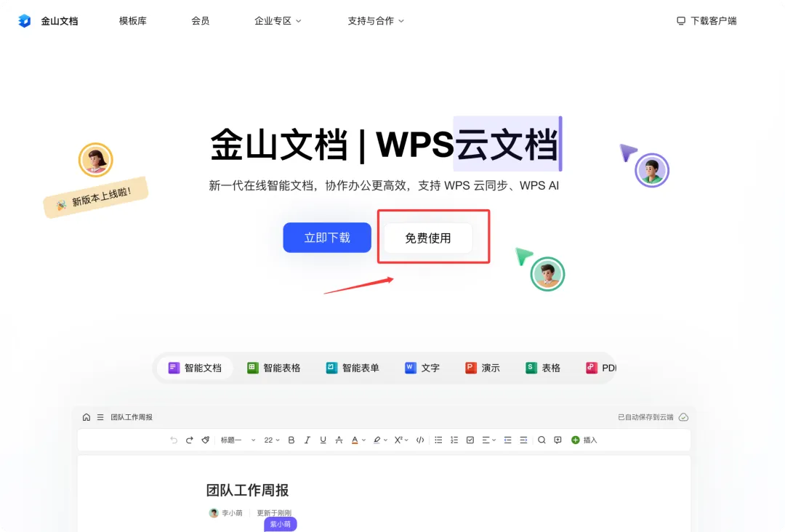This screenshot has width=785, height=532.
Task: Click the format painter icon
Action: pyautogui.click(x=205, y=440)
